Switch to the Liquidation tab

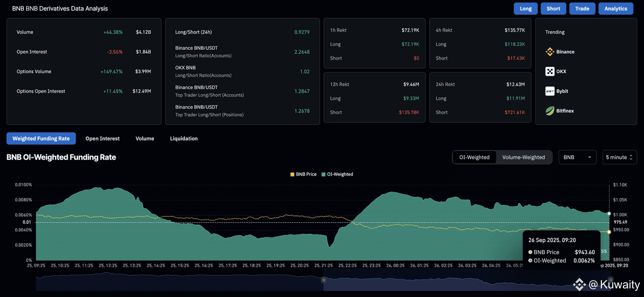184,139
